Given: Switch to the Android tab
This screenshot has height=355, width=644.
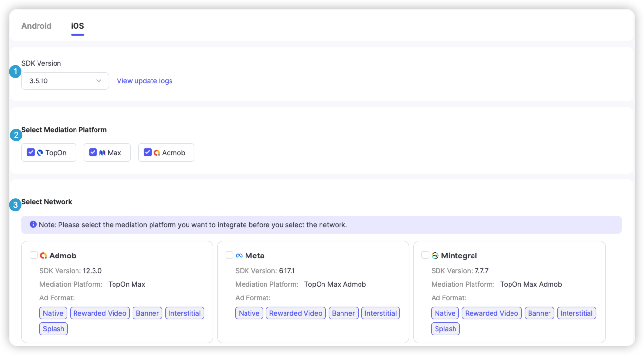Looking at the screenshot, I should coord(37,26).
